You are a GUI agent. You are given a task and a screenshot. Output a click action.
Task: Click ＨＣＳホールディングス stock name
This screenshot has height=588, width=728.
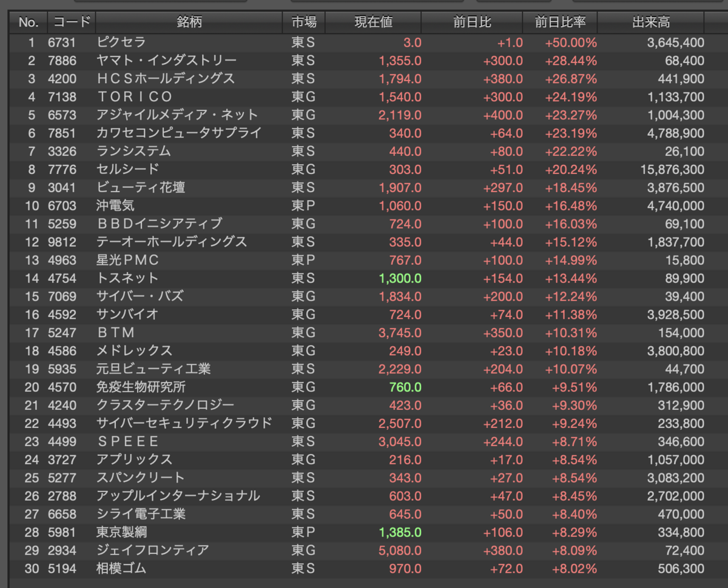(x=166, y=79)
